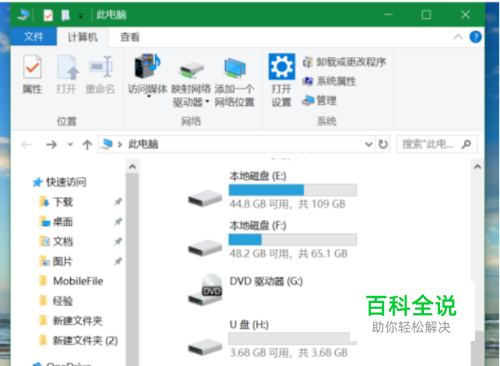The height and width of the screenshot is (366, 500).
Task: Open Map network drive (驱动器) dropdown arrow
Action: (x=207, y=101)
